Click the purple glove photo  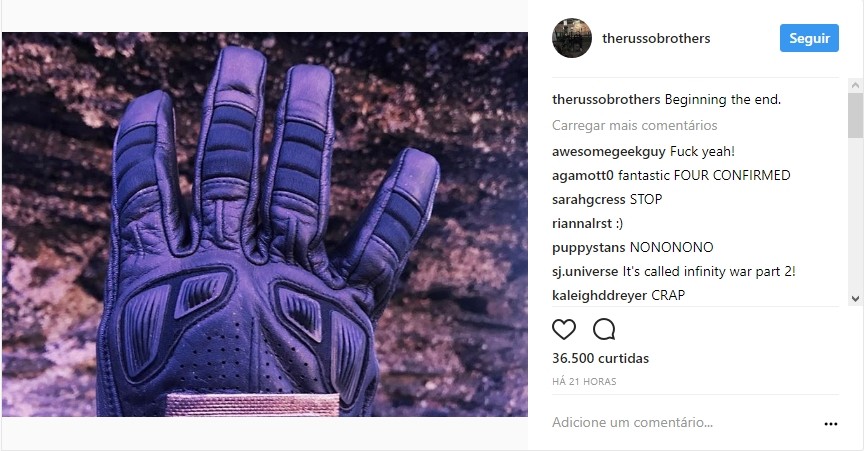(x=264, y=224)
